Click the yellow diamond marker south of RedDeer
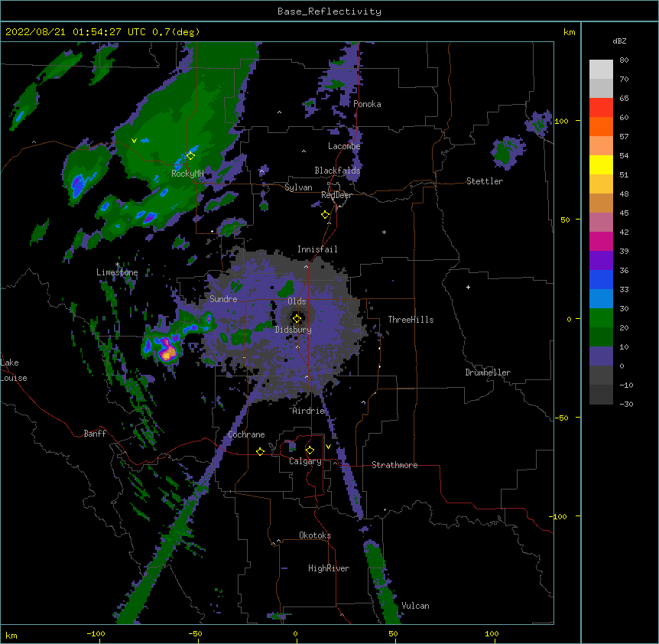 pyautogui.click(x=325, y=215)
